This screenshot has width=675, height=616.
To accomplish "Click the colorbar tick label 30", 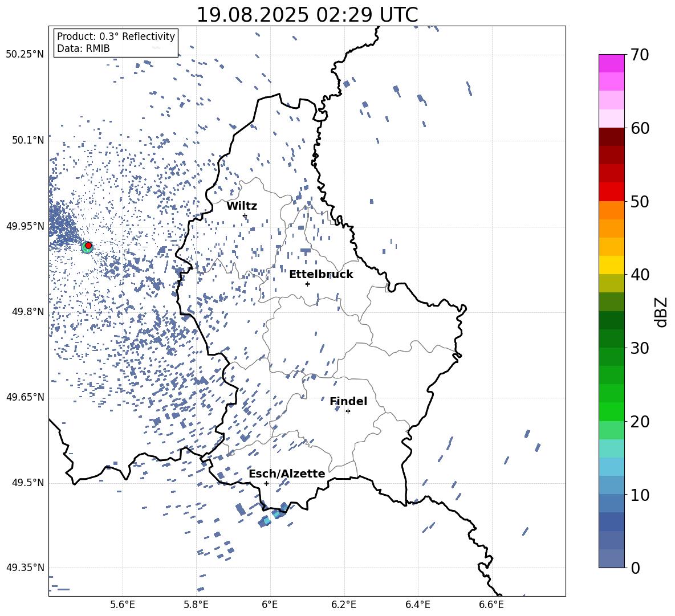I will point(640,348).
